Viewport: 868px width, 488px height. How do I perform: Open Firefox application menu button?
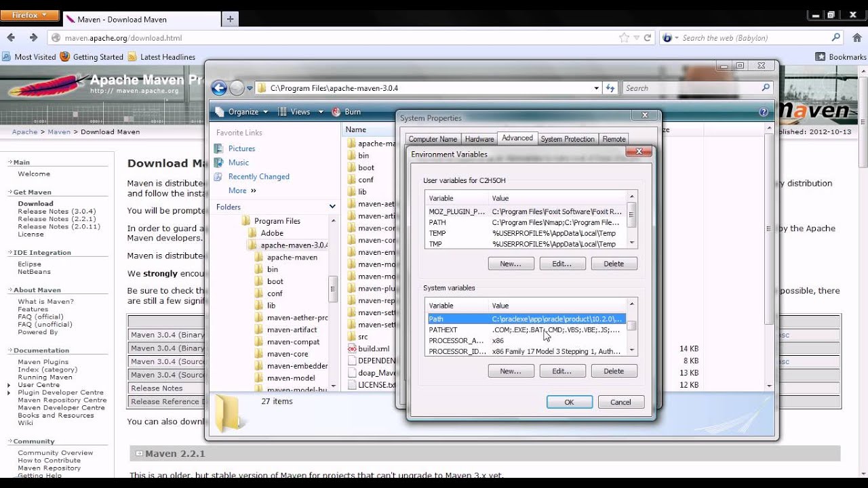(31, 15)
